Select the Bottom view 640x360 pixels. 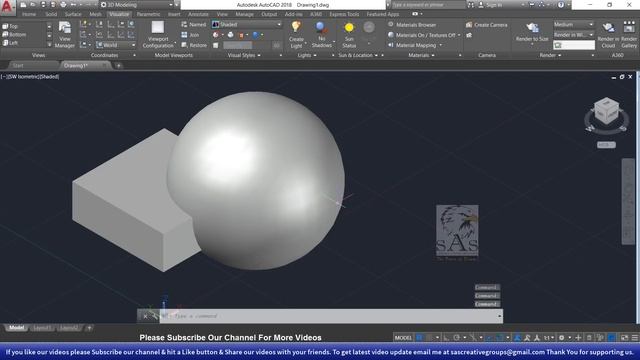(14, 35)
